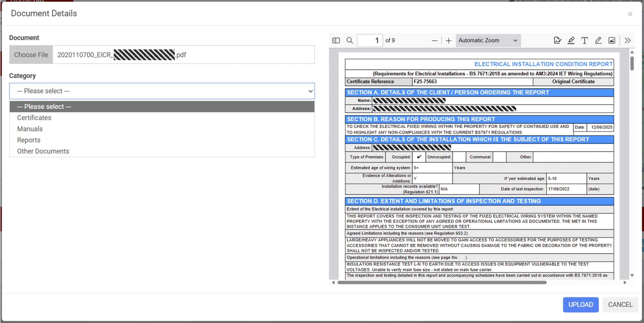Open the Automatic Zoom dropdown
644x323 pixels.
pyautogui.click(x=488, y=41)
